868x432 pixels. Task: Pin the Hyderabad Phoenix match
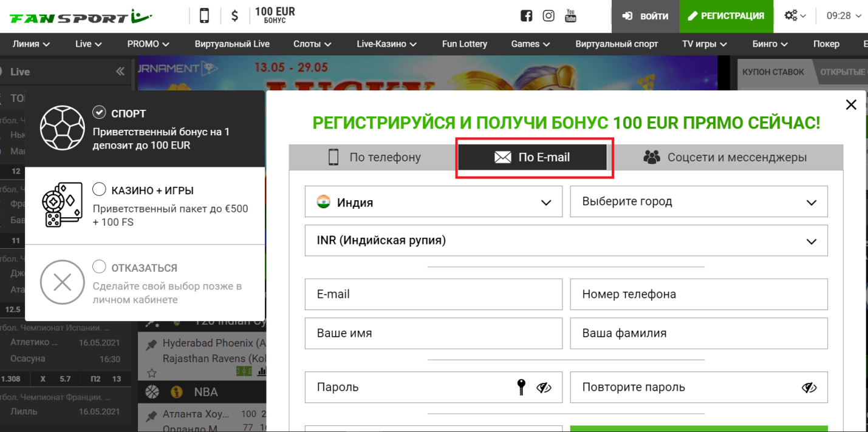151,345
